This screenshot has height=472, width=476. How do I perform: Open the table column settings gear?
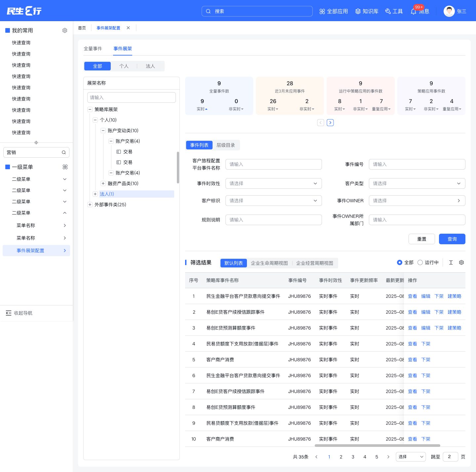461,262
